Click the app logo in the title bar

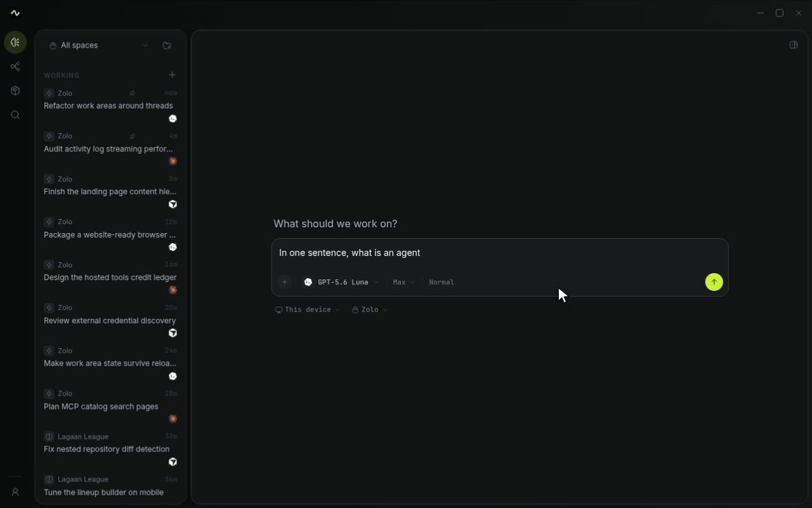pos(15,13)
